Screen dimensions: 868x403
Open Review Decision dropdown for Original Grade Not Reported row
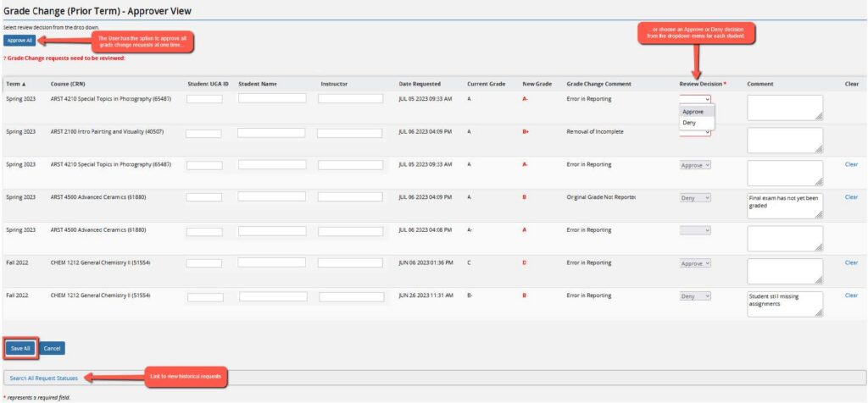(695, 197)
